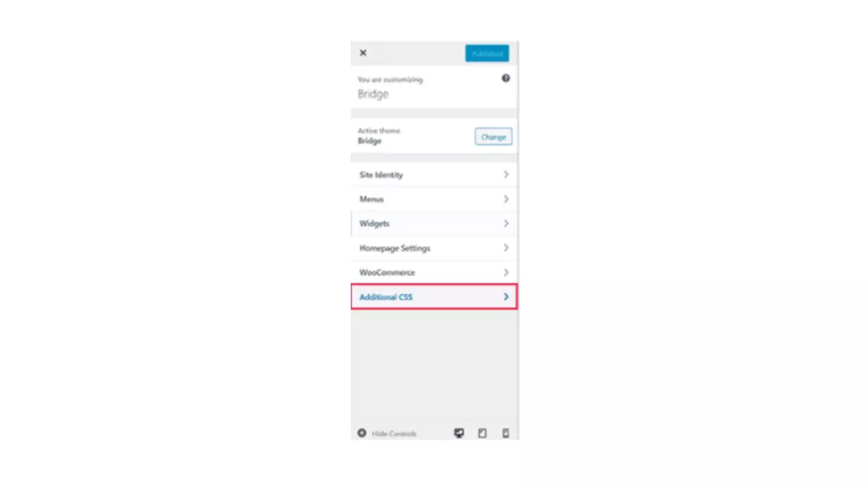Open the Widgets section

(434, 224)
